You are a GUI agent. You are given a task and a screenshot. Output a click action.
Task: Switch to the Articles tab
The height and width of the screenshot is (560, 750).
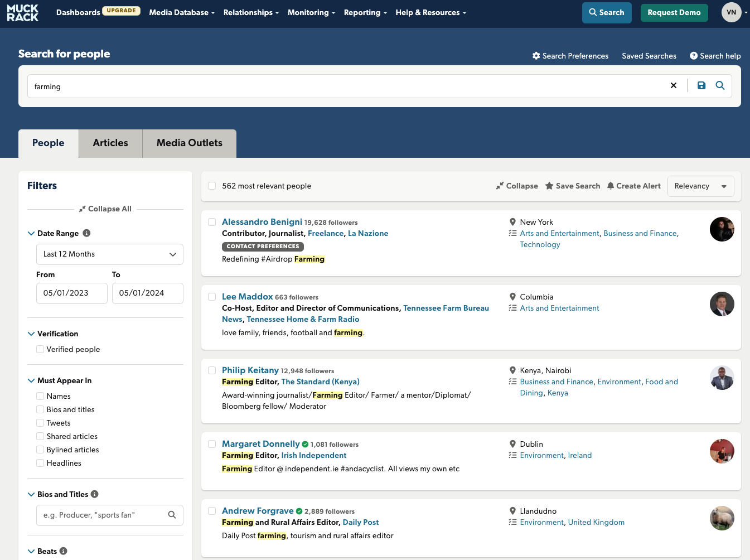110,143
